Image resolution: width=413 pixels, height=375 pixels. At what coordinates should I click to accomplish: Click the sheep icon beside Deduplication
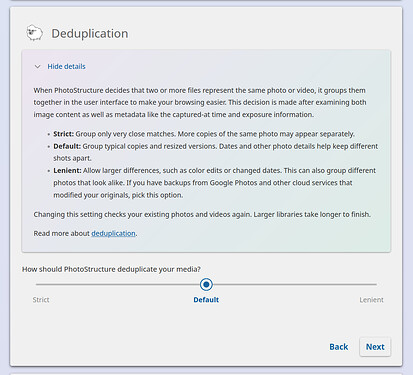click(34, 33)
